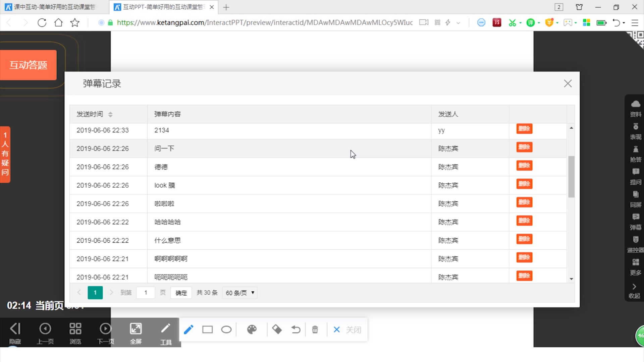Go to previous slide with 上一页
This screenshot has width=644, height=362.
pos(45,333)
